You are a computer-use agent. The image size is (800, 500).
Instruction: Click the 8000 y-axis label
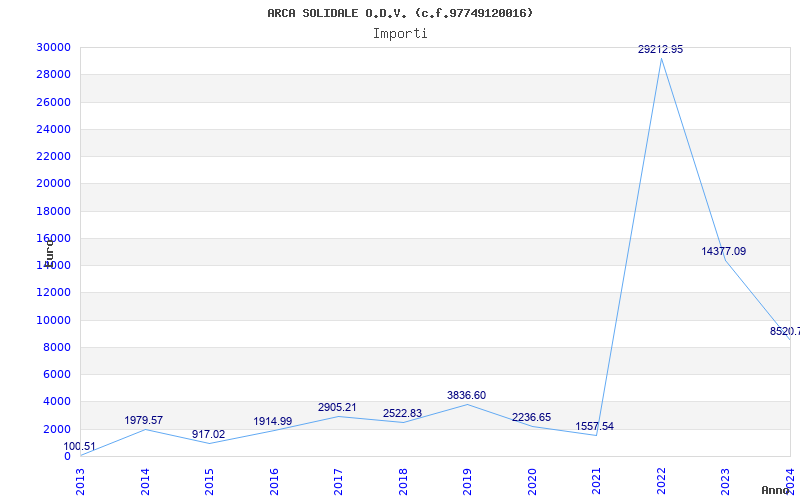(56, 347)
